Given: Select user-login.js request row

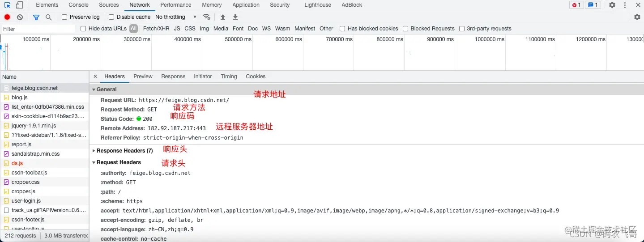Looking at the screenshot, I should (x=44, y=201).
